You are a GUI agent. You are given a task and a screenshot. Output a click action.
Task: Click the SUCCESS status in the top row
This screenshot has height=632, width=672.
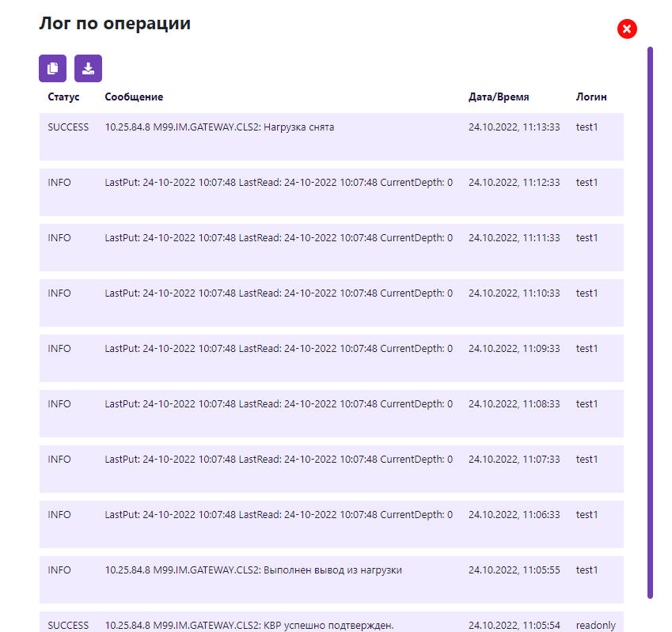[x=68, y=127]
